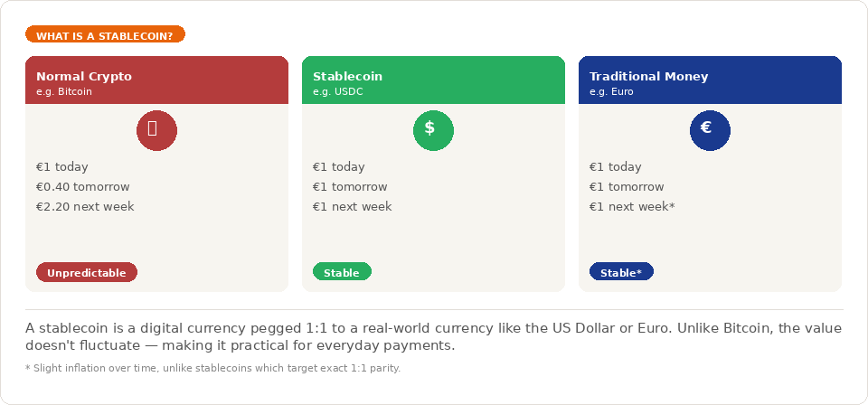Viewport: 868px width, 405px height.
Task: Click the red 'Unpredictable' badge
Action: click(x=87, y=272)
